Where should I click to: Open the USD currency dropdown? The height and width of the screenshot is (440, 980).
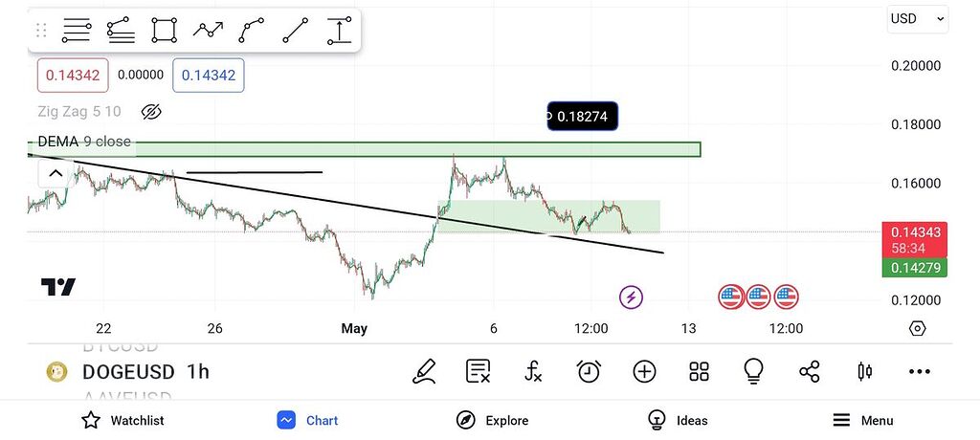click(x=917, y=18)
